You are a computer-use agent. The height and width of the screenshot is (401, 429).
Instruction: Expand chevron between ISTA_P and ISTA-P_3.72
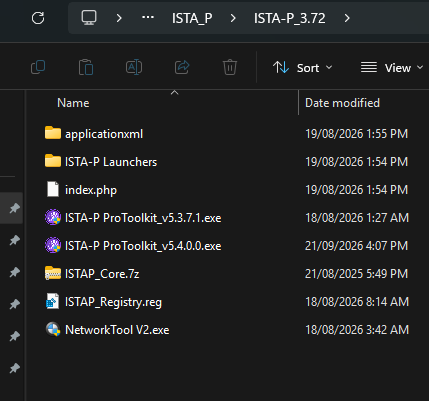pyautogui.click(x=233, y=18)
